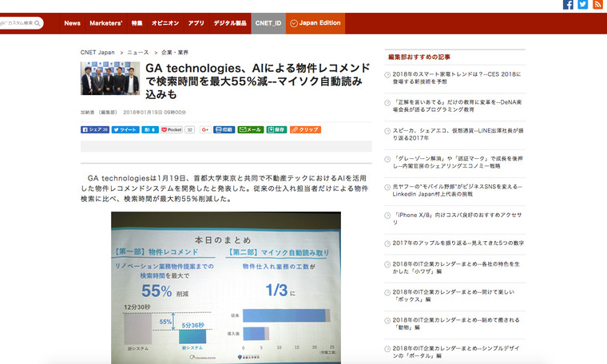607x364 pixels.
Task: Open the Facebook page icon in the header
Action: 569,5
